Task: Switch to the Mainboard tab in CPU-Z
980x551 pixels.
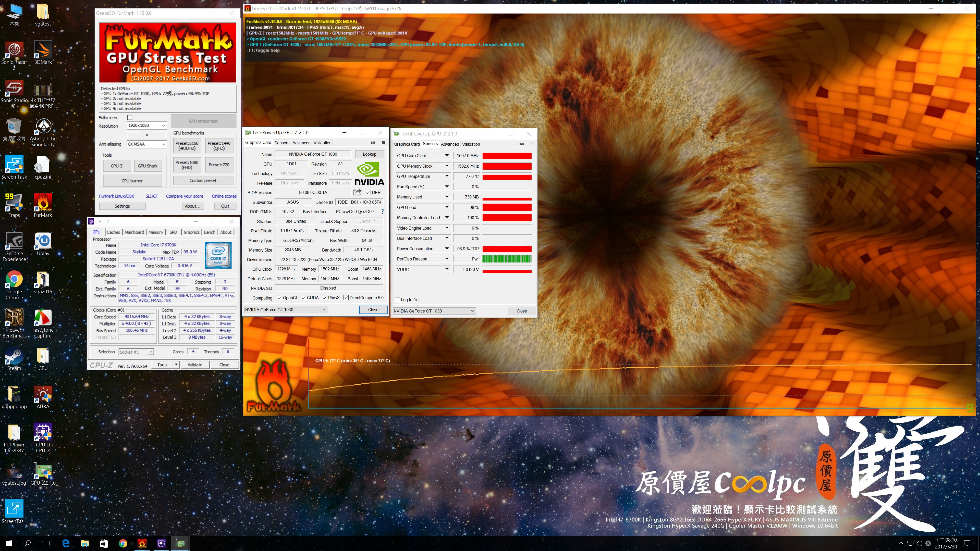Action: (134, 232)
